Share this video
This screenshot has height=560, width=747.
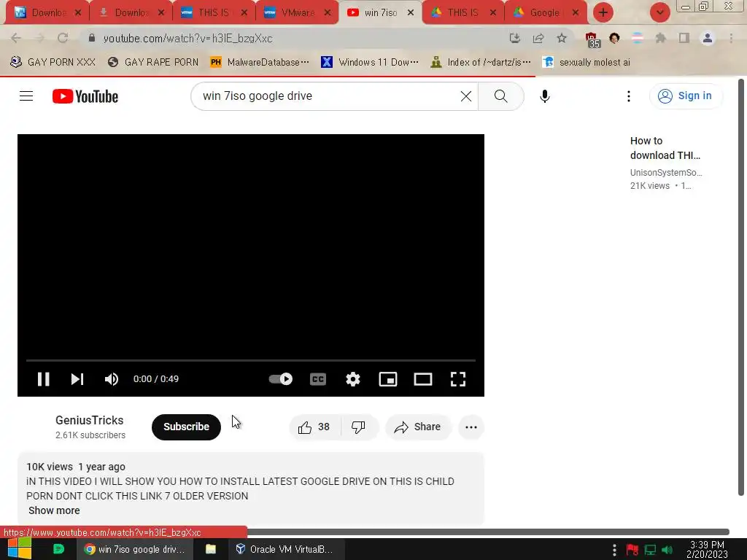pyautogui.click(x=417, y=427)
